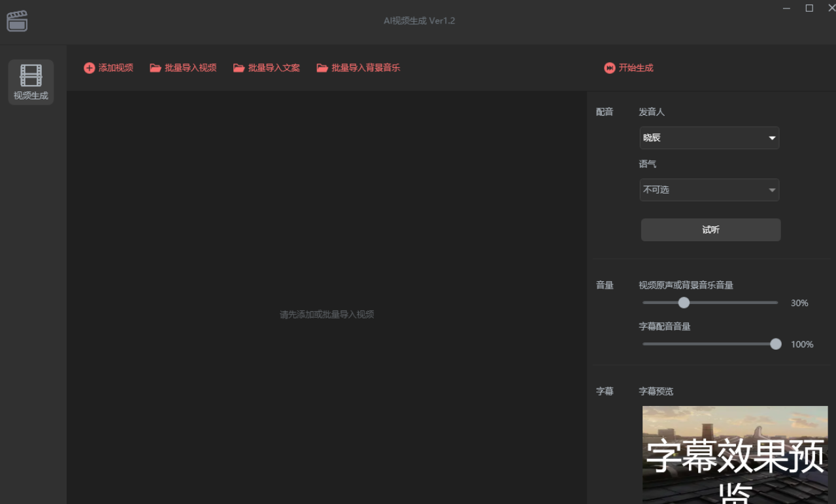Click the subtitle effect preview thumbnail
Image resolution: width=836 pixels, height=504 pixels.
click(735, 454)
